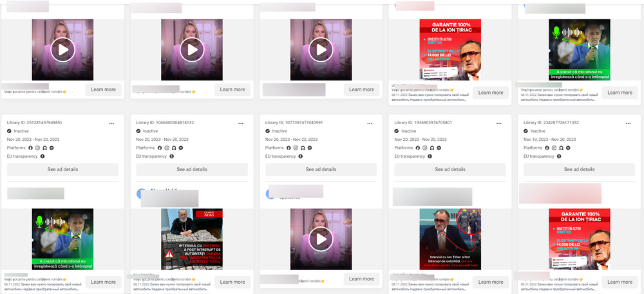Click the Facebook platform icon on ad 1077397477040991
This screenshot has height=294, width=644.
pos(289,148)
